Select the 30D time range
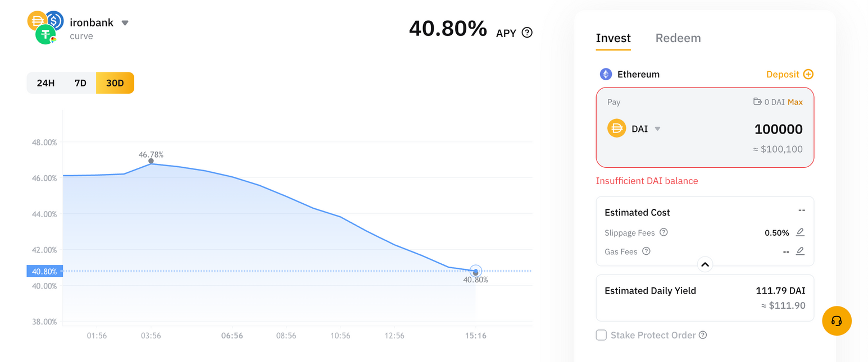The image size is (868, 362). coord(115,83)
